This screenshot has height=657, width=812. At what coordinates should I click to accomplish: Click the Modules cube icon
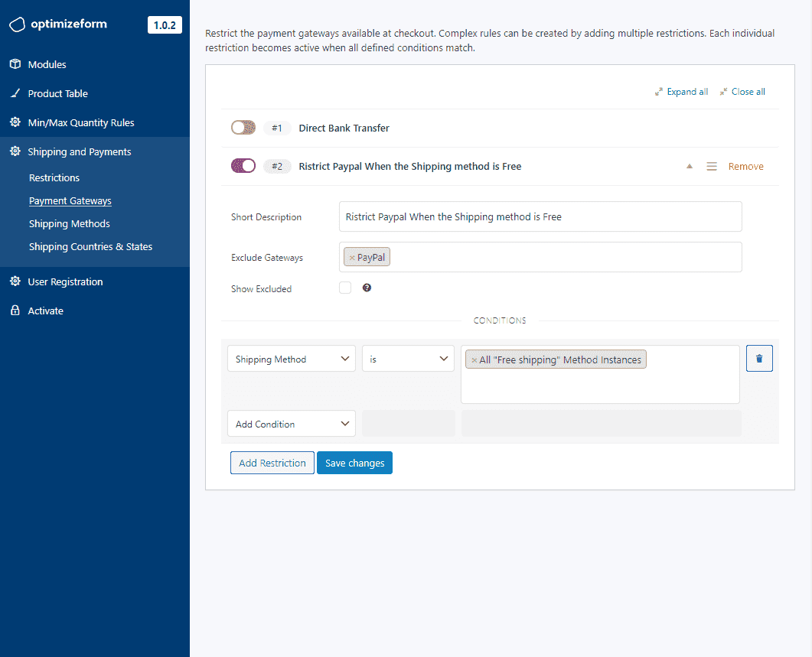point(15,63)
